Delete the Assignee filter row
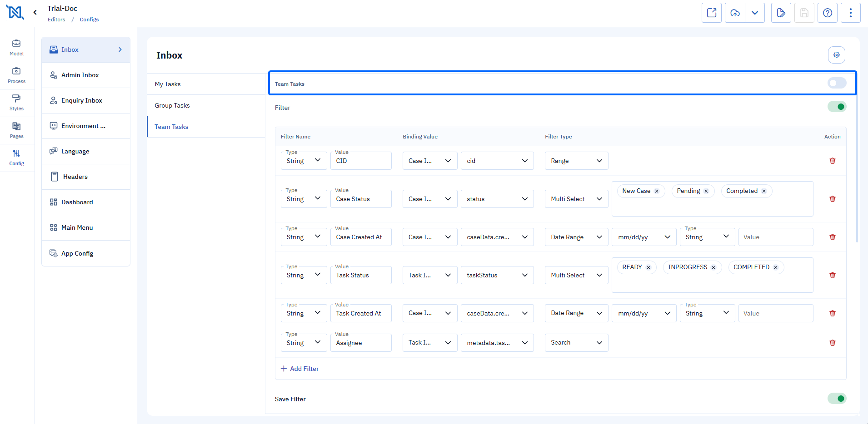The image size is (868, 424). (833, 343)
